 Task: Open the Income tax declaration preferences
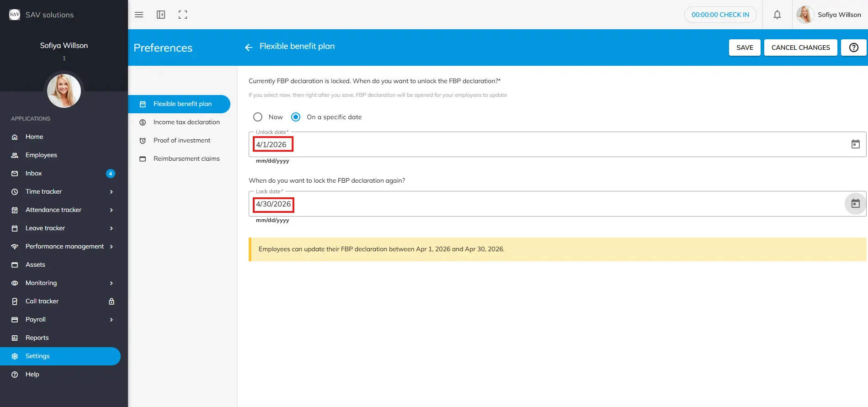point(186,122)
